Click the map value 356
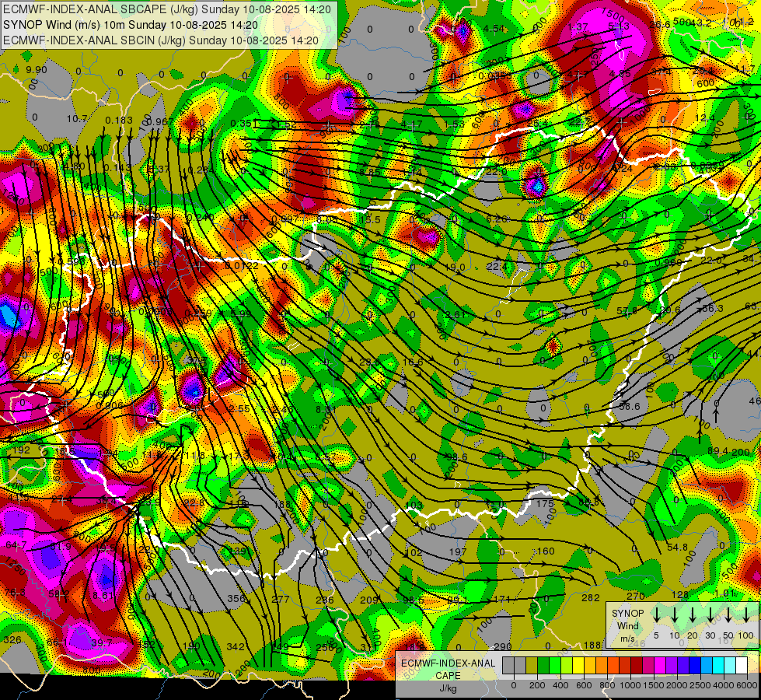761x700 pixels. point(236,598)
